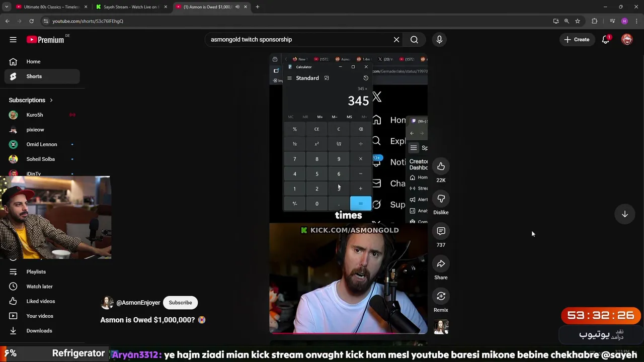644x362 pixels.
Task: Open Soheil Solba subscription channel
Action: coord(42,159)
